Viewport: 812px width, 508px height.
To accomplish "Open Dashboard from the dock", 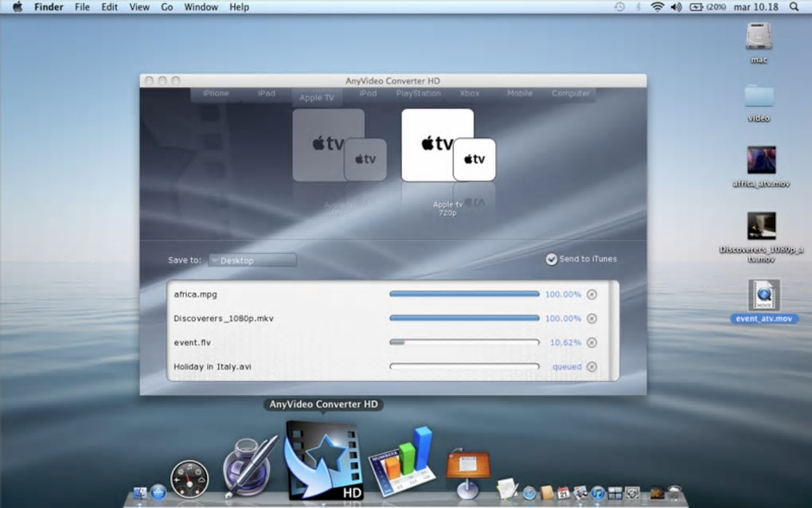I will click(x=189, y=479).
